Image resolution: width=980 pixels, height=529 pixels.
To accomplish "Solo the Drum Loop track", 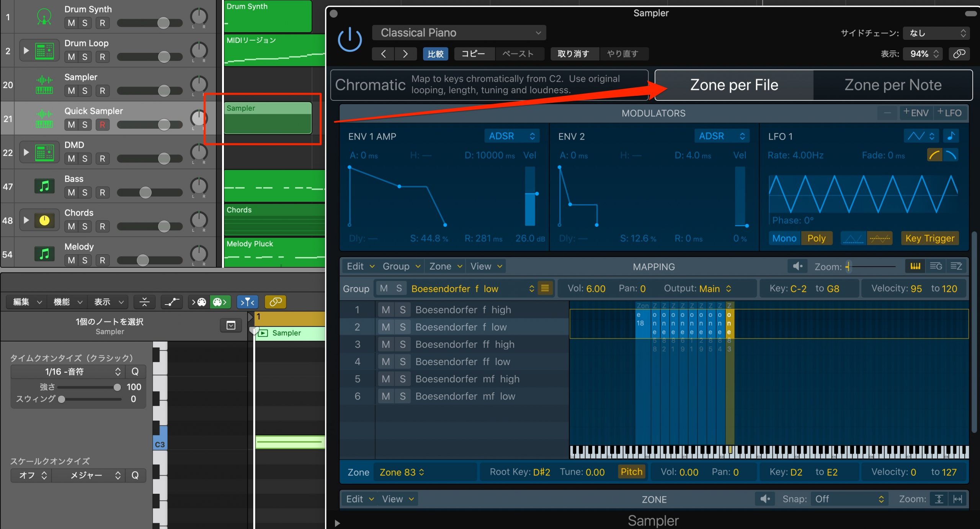I will tap(85, 57).
